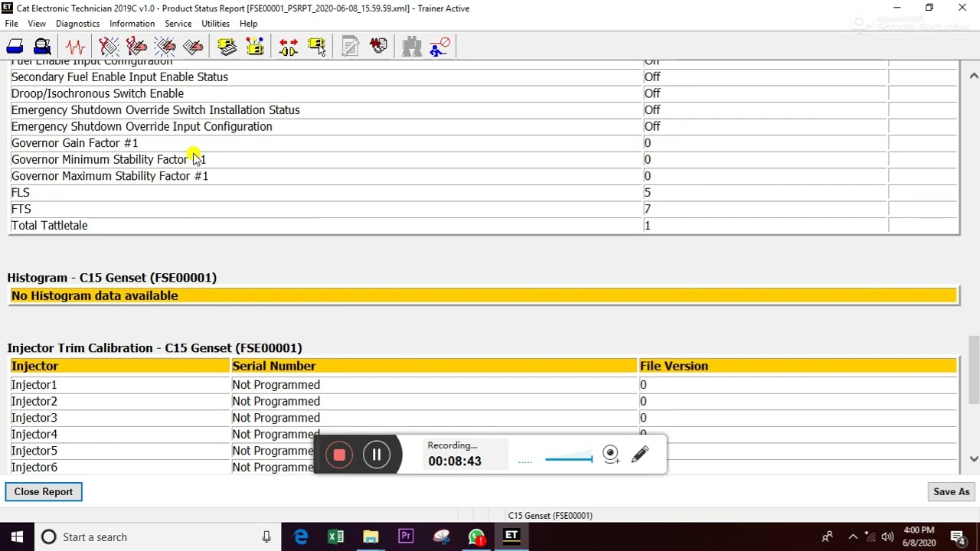Open the Information menu
Screen dimensions: 980x551
pos(132,24)
